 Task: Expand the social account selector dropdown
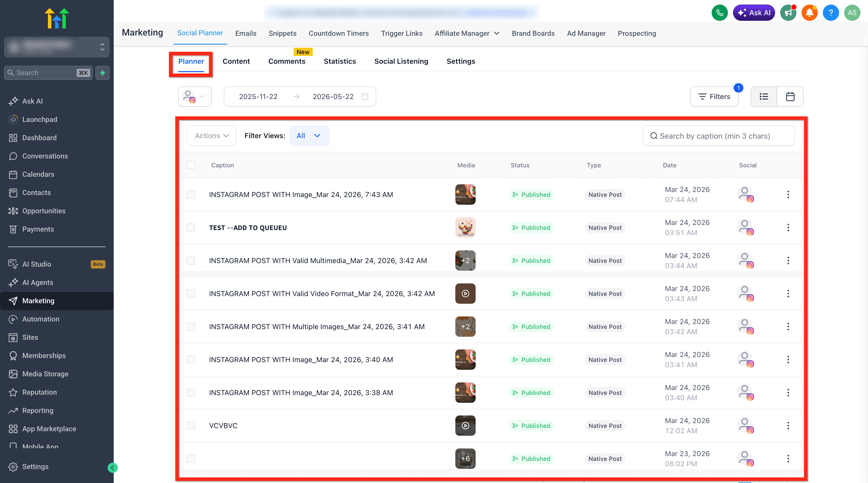coord(195,97)
